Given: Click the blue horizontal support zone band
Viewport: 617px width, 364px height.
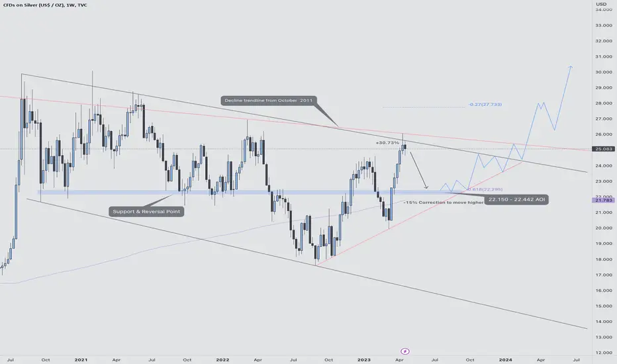Looking at the screenshot, I should pos(252,192).
